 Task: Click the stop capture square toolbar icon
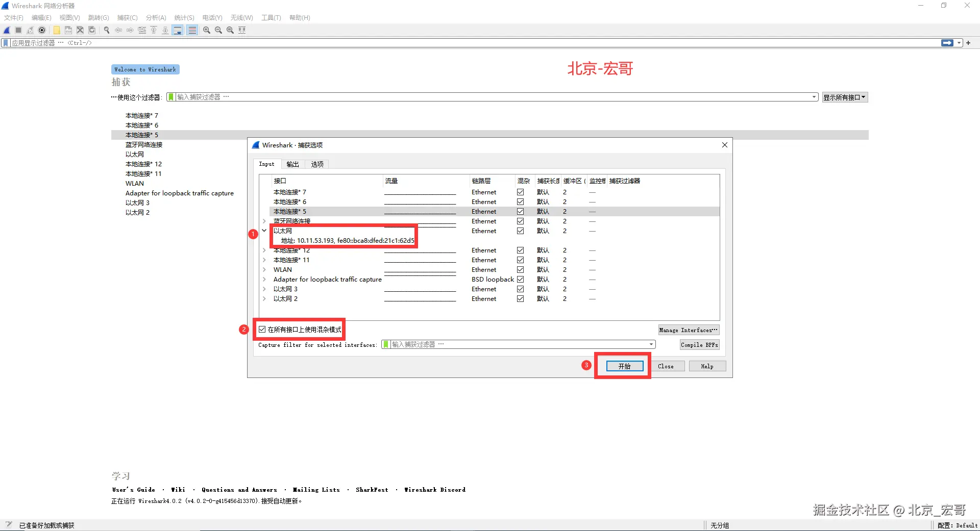coord(18,30)
